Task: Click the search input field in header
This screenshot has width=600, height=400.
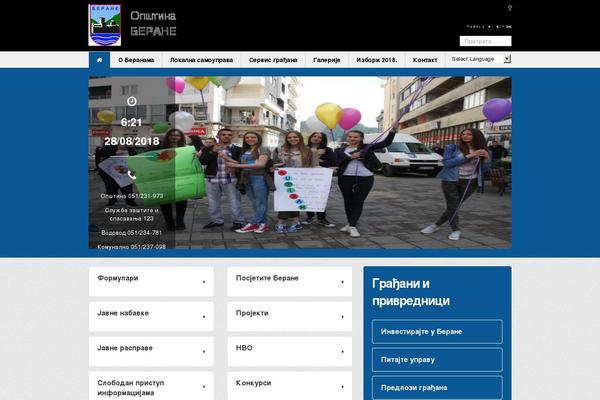Action: coord(485,41)
